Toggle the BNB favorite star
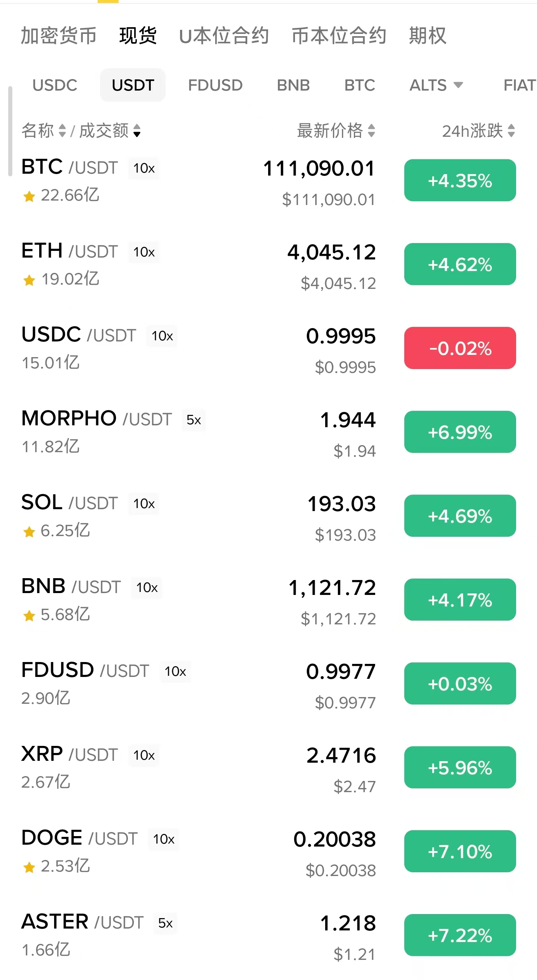 [29, 615]
